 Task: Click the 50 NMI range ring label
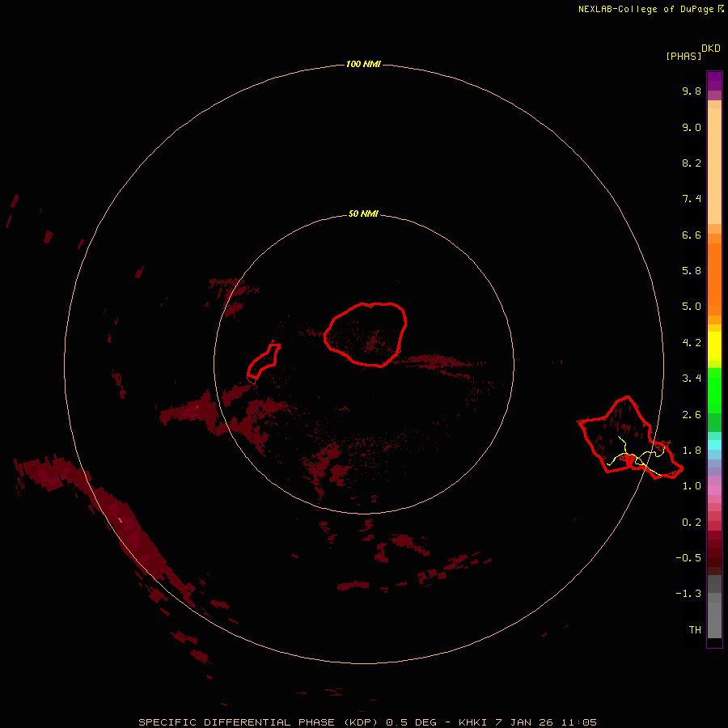[363, 214]
